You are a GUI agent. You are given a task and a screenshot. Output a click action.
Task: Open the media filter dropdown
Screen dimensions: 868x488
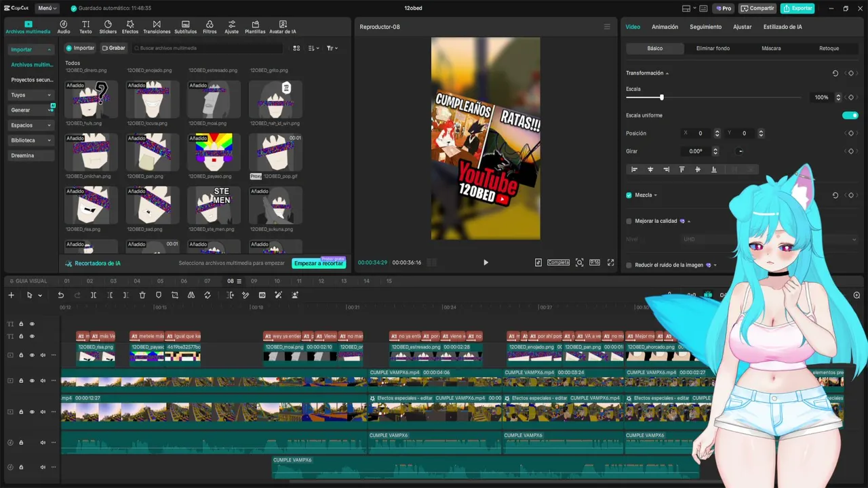click(x=332, y=48)
